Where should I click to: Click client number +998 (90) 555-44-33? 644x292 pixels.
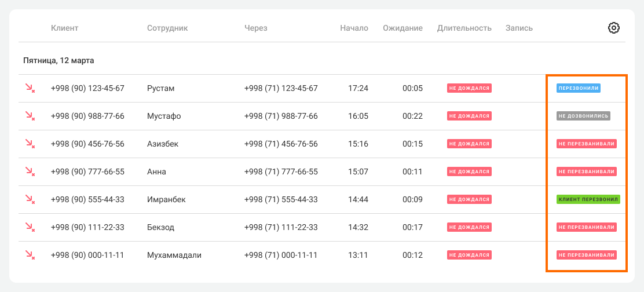(x=87, y=199)
